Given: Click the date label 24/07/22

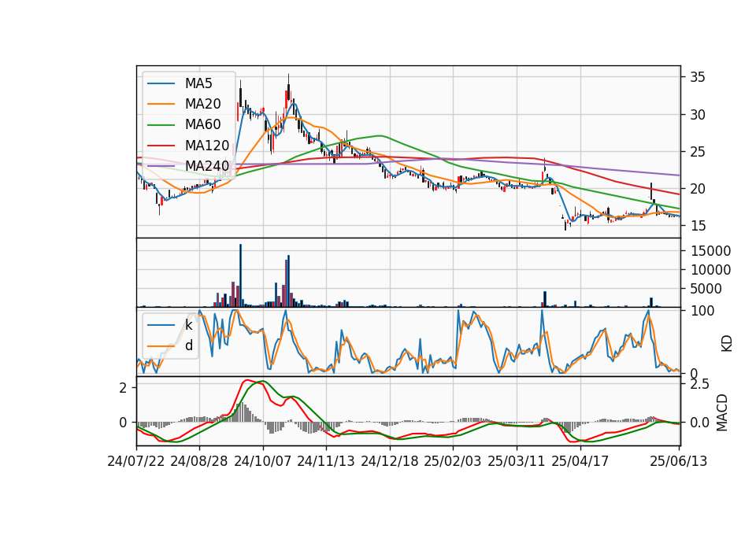Looking at the screenshot, I should point(136,461).
